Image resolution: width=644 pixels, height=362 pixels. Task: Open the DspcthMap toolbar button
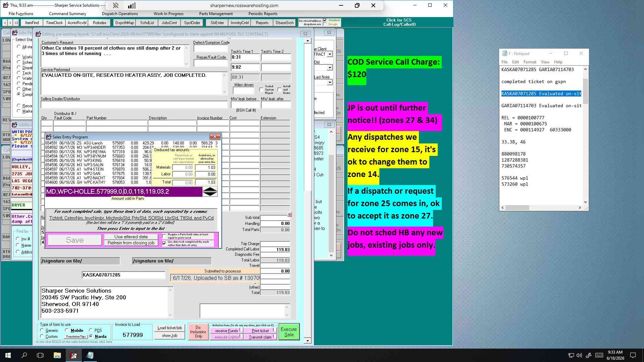coord(124,23)
